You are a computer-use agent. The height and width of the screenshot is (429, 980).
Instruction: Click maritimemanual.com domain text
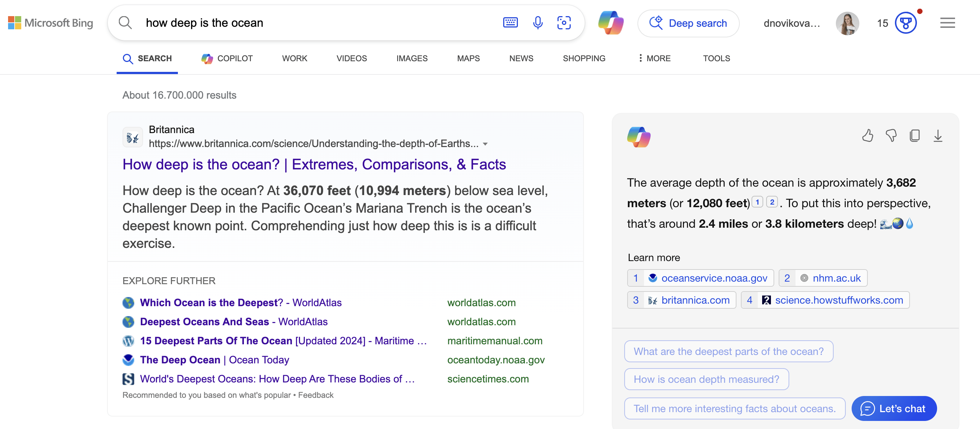point(494,341)
